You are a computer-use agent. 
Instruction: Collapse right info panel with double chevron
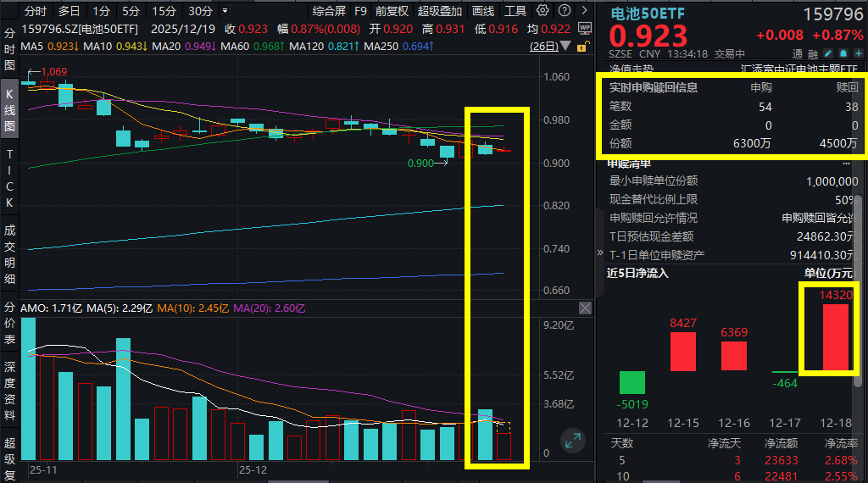(600, 253)
